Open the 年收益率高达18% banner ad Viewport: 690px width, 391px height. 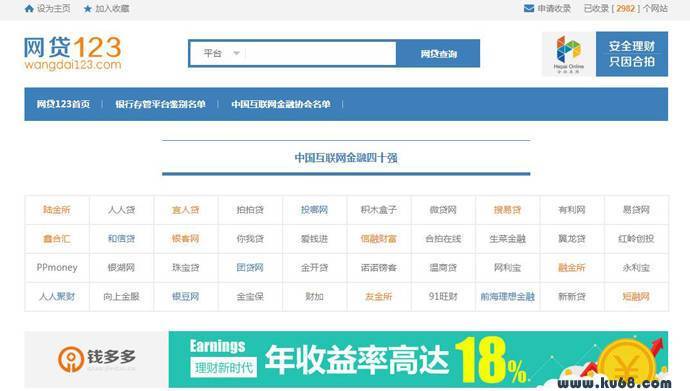[x=418, y=359]
